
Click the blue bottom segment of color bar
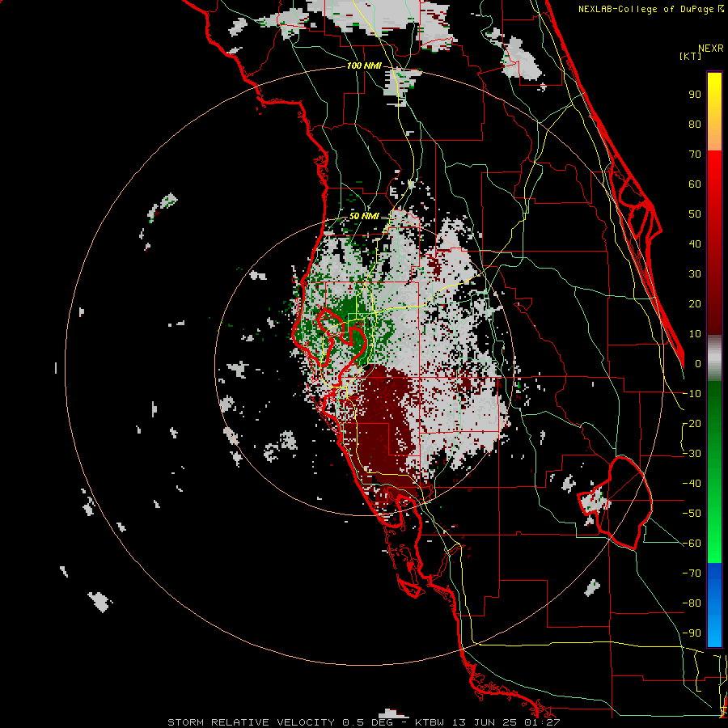point(714,605)
